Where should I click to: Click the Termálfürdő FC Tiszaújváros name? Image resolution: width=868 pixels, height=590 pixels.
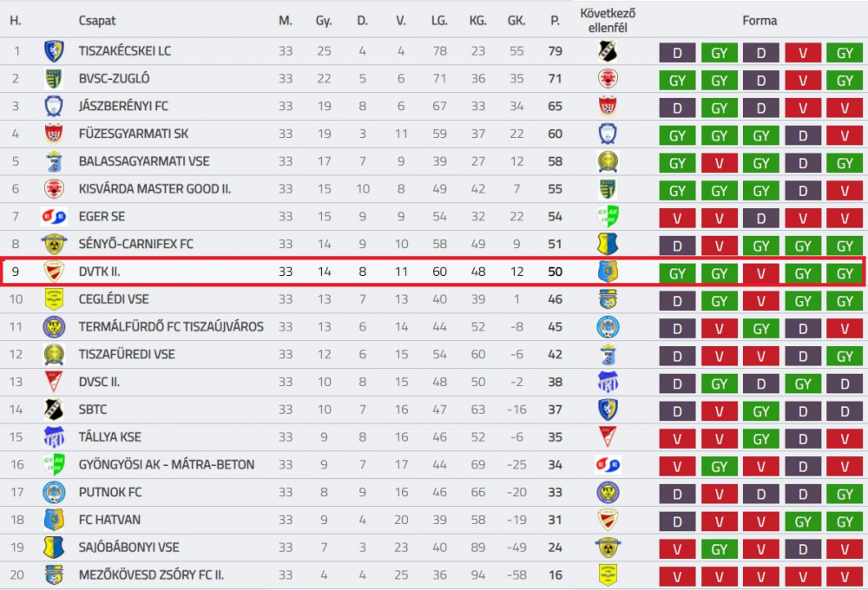171,327
